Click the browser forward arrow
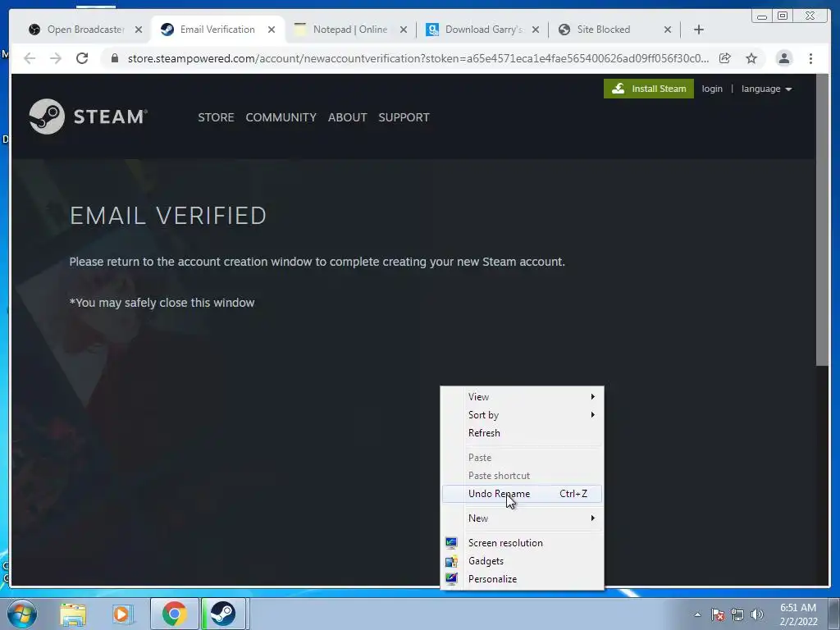This screenshot has height=630, width=840. (x=56, y=58)
